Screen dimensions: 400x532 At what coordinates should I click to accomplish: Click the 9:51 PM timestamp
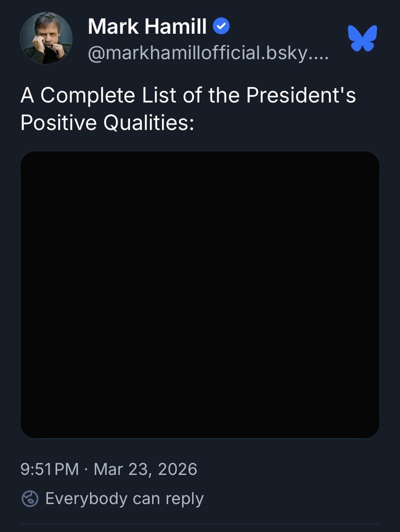pos(49,469)
